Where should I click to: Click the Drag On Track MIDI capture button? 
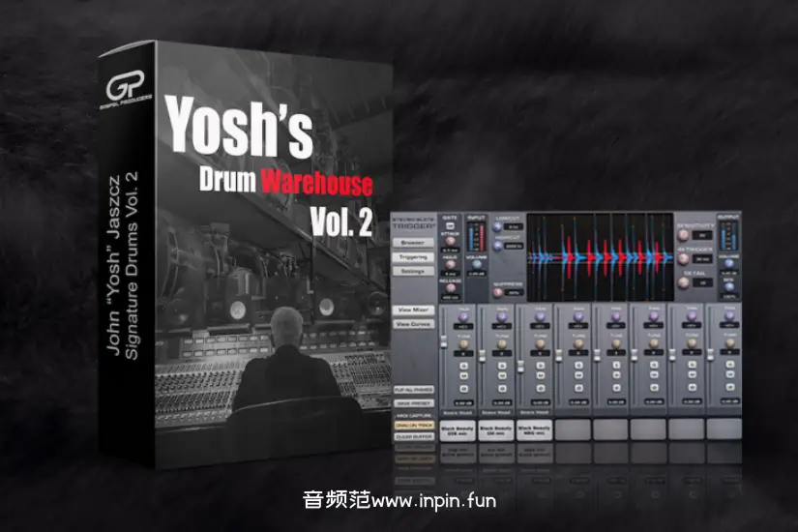[x=414, y=425]
